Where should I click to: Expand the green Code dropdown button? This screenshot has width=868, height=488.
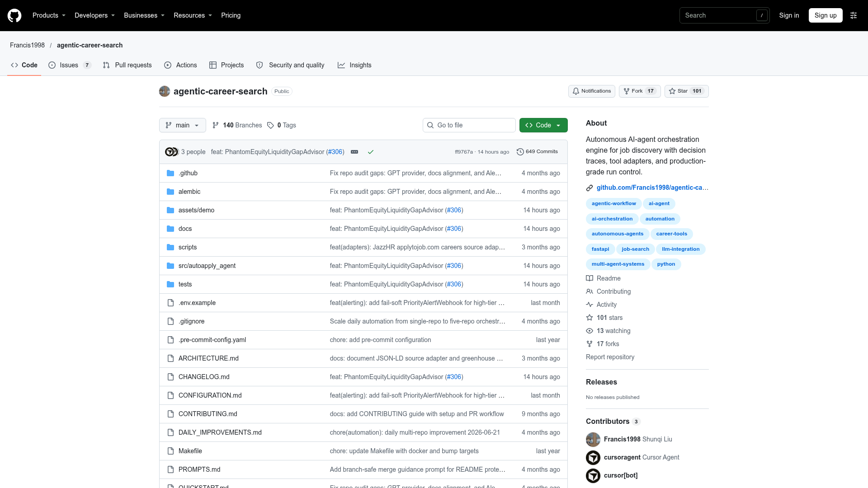pos(543,125)
